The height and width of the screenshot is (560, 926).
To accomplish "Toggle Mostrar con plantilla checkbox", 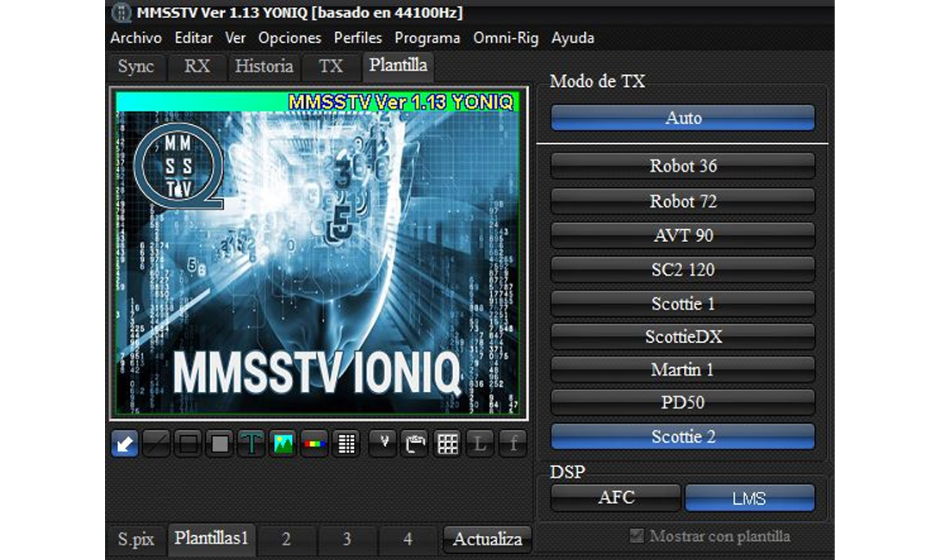I will [x=637, y=536].
